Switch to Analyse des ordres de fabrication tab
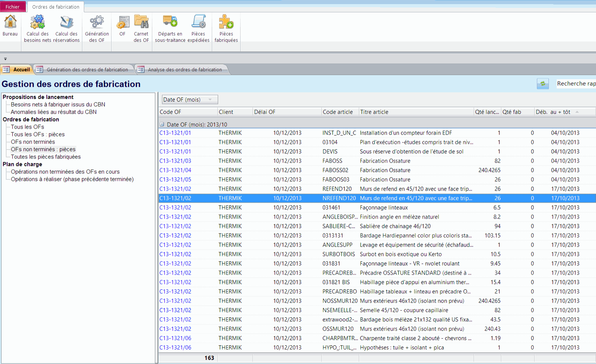This screenshot has width=596, height=364. (x=184, y=70)
